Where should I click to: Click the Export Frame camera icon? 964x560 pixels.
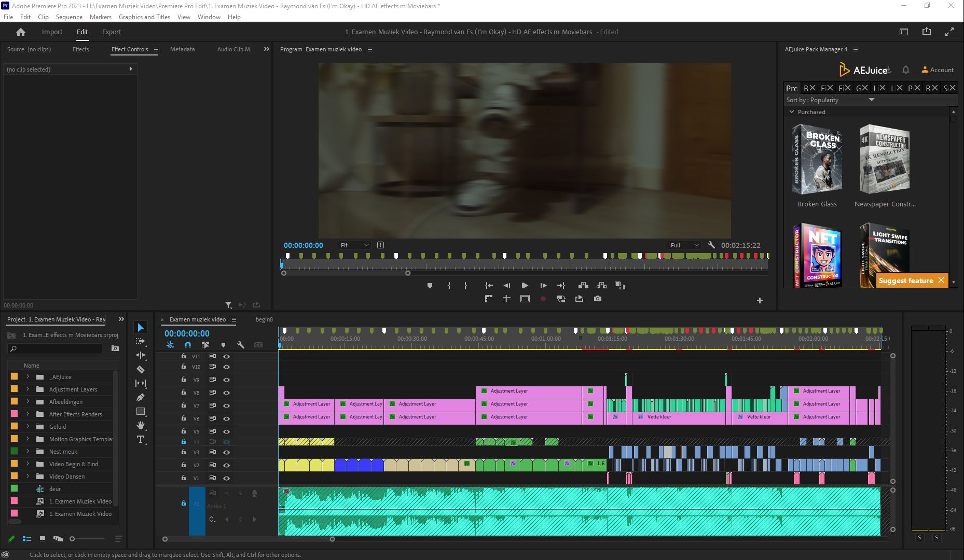pyautogui.click(x=597, y=299)
